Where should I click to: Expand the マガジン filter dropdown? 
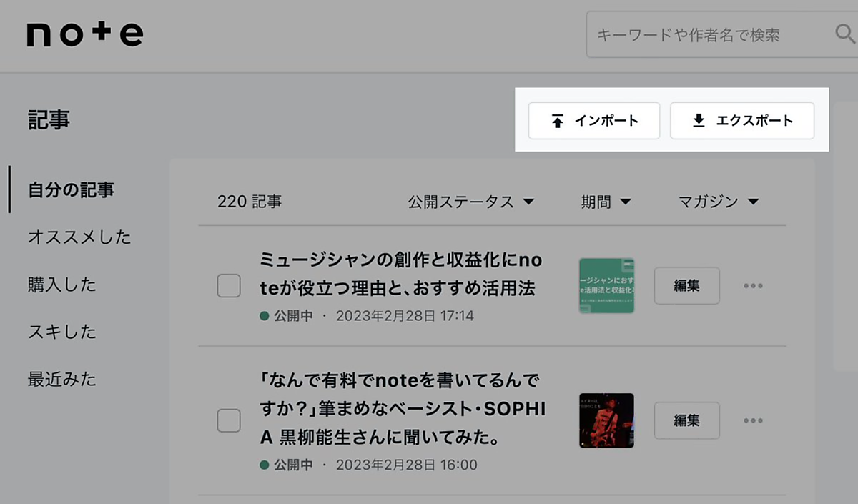pyautogui.click(x=718, y=202)
